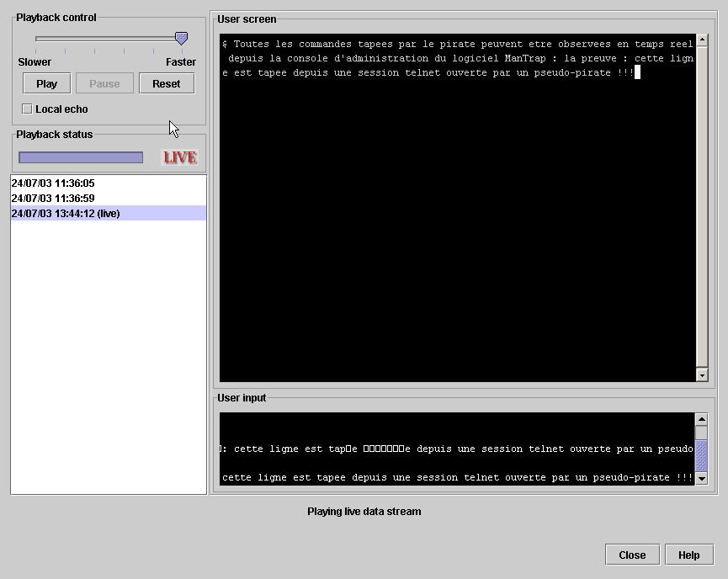Click 'Playing live data stream' status text

pyautogui.click(x=364, y=512)
